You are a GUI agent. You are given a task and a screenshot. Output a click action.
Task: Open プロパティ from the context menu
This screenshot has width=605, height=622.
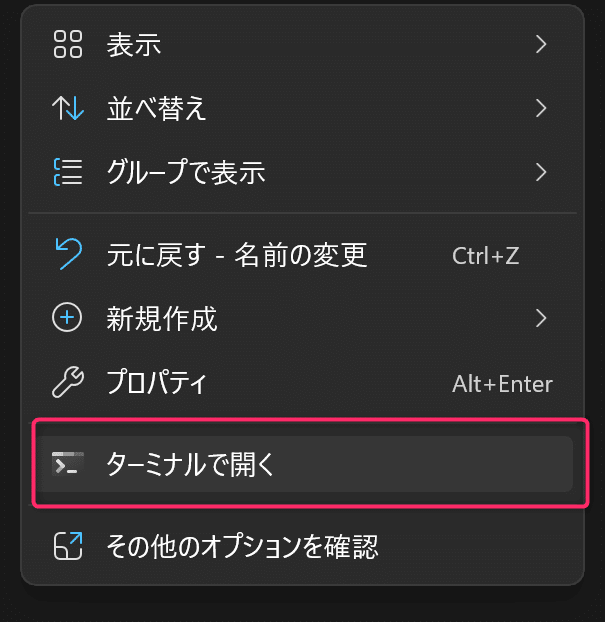coord(302,382)
